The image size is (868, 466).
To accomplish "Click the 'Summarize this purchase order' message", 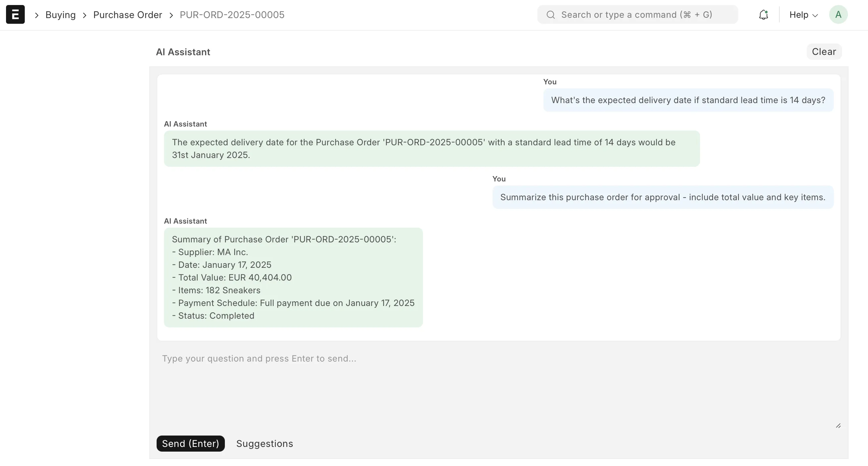I will [663, 197].
